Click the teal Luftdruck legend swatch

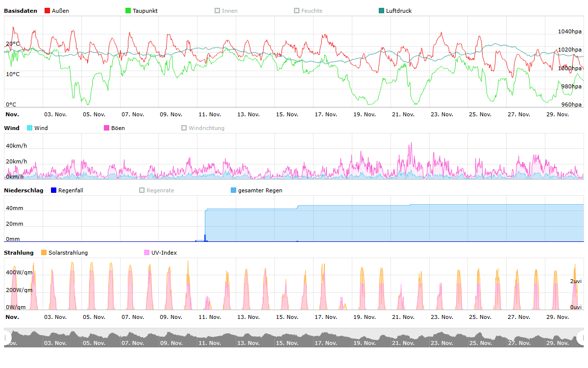pyautogui.click(x=382, y=11)
